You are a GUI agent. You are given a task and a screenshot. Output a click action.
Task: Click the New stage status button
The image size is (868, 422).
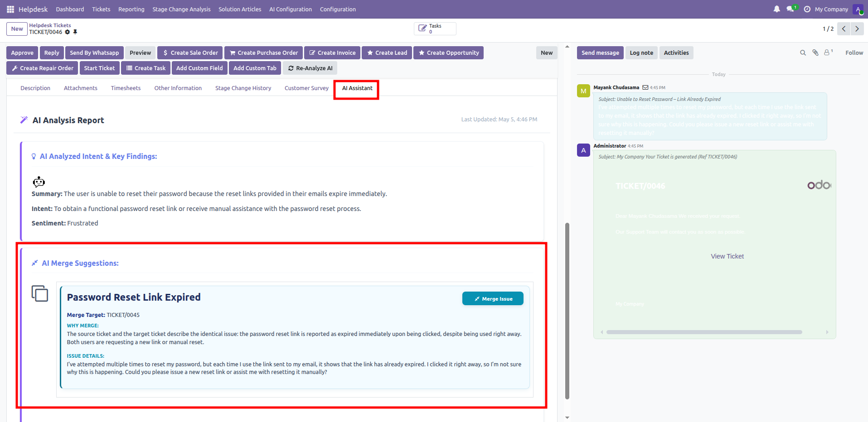[x=547, y=53]
